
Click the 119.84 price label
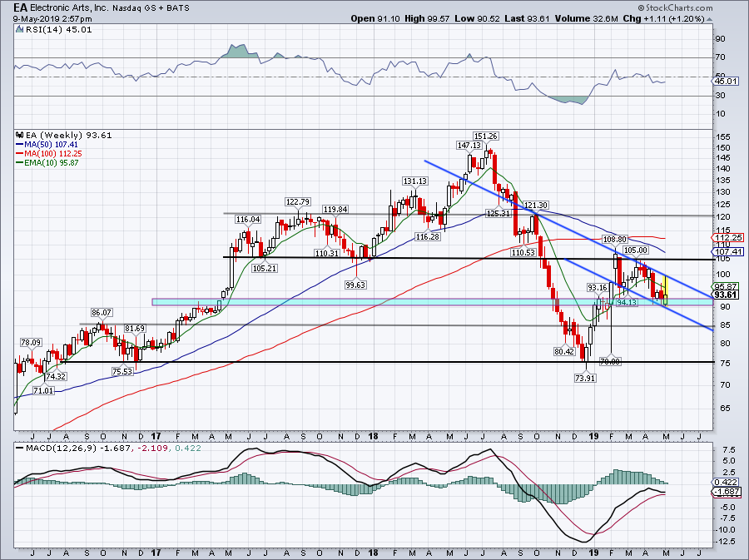coord(335,209)
